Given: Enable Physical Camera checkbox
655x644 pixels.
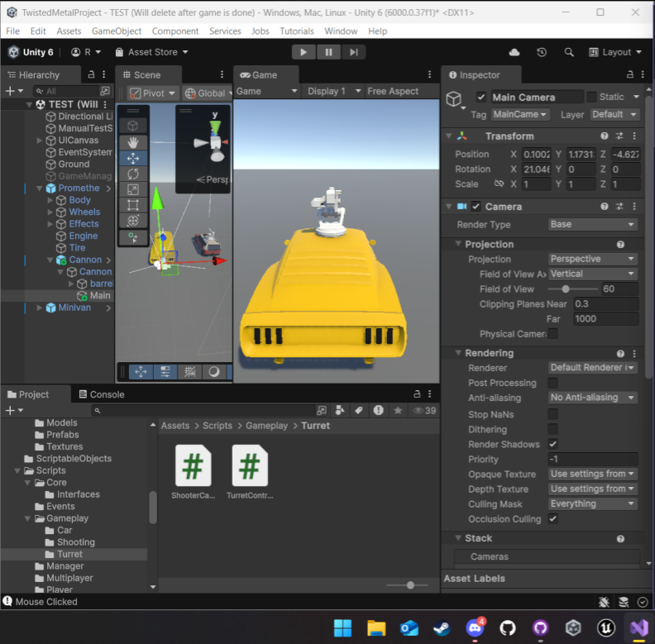Looking at the screenshot, I should (552, 334).
